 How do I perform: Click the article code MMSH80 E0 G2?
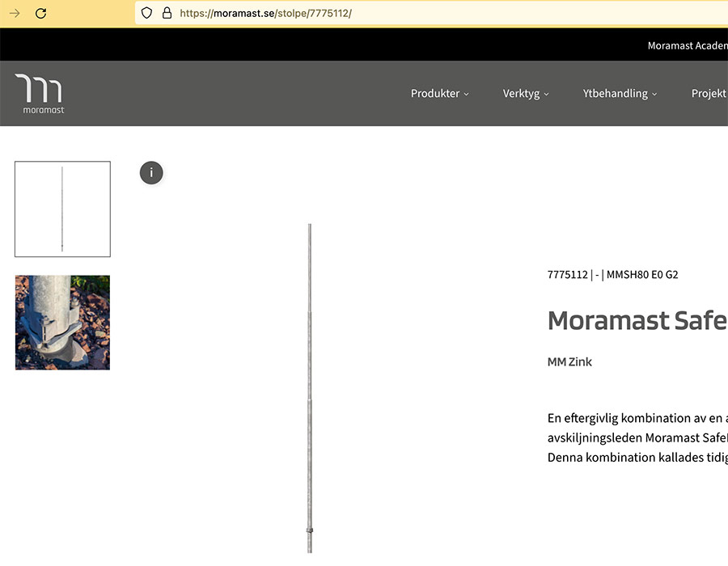[x=641, y=274]
